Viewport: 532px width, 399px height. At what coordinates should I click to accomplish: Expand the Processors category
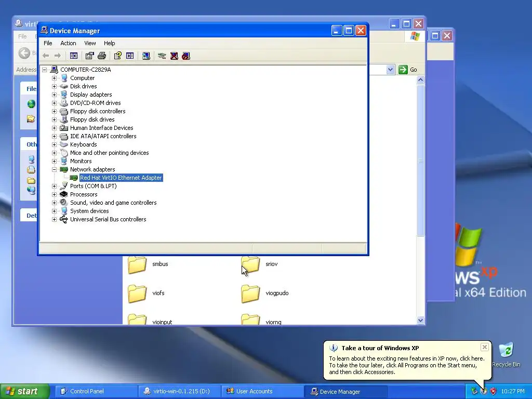point(54,194)
